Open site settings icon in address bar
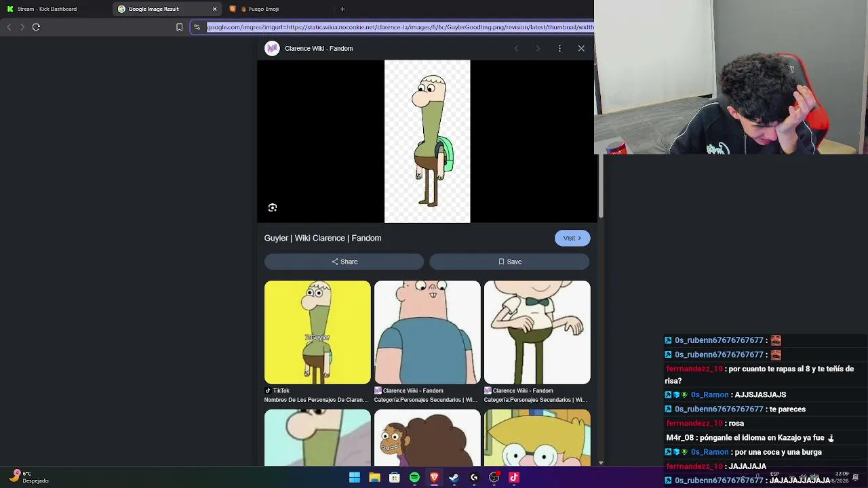 coord(197,27)
